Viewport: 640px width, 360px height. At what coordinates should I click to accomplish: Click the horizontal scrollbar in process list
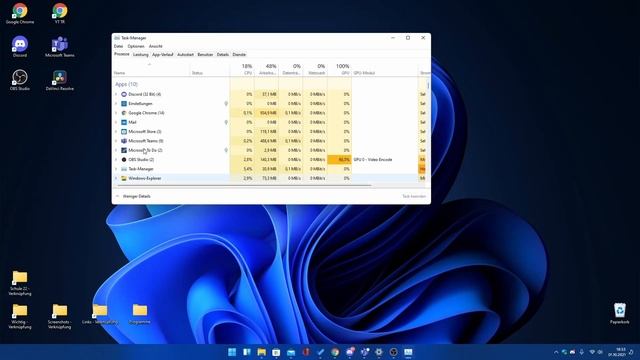(245, 185)
